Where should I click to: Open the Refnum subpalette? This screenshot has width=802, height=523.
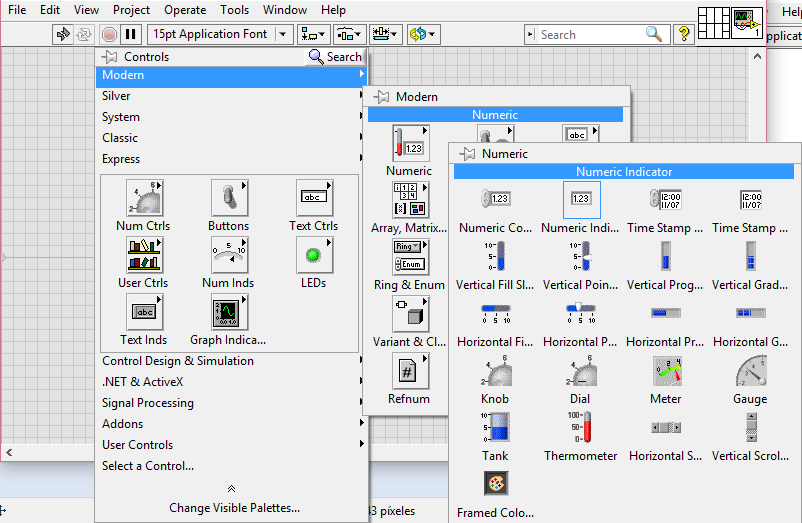[x=410, y=371]
